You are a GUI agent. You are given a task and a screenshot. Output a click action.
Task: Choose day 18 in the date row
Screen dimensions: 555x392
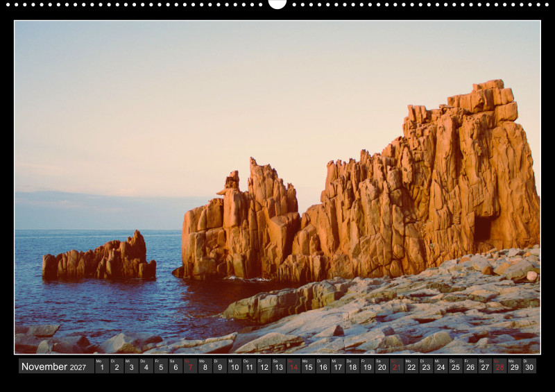(x=352, y=366)
